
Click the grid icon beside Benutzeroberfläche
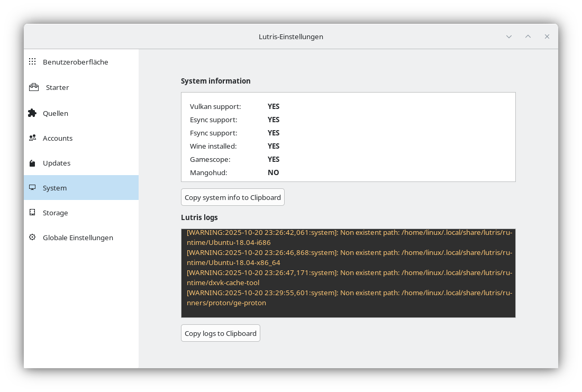32,62
